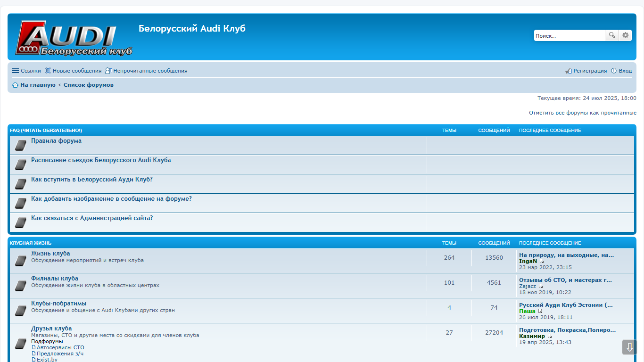Go to last post icon after Паша
Screen dimensions: 644x362
[x=540, y=311]
